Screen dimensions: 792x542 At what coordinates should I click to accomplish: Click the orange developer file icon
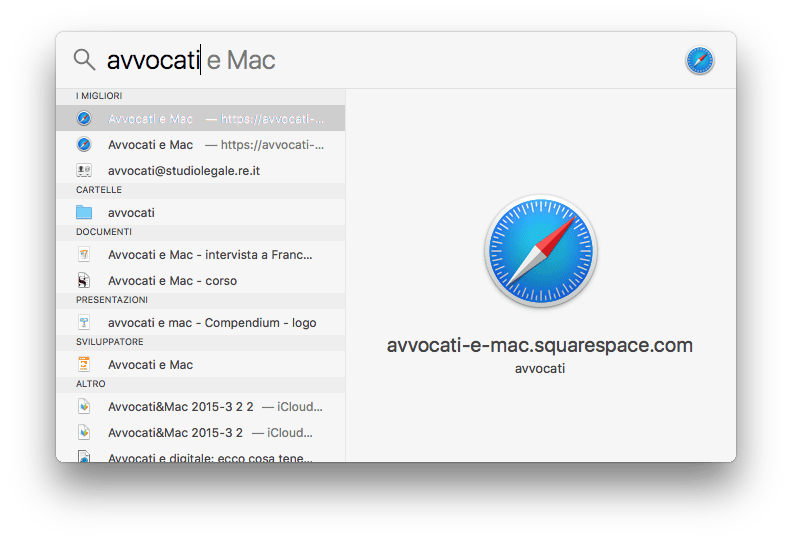pos(84,364)
